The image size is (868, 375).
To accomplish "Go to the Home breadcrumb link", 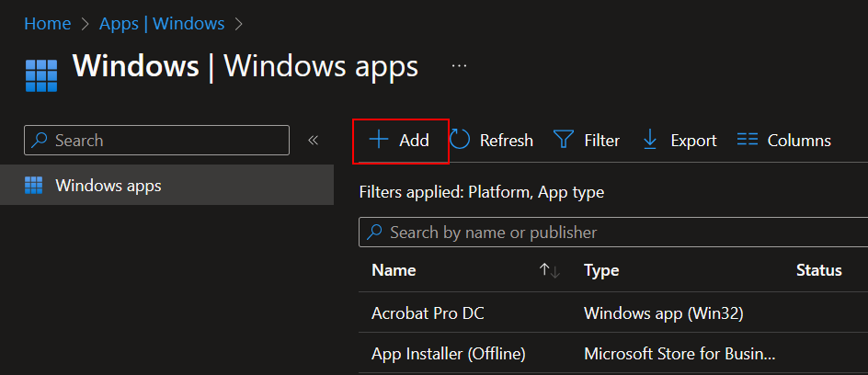I will click(48, 23).
